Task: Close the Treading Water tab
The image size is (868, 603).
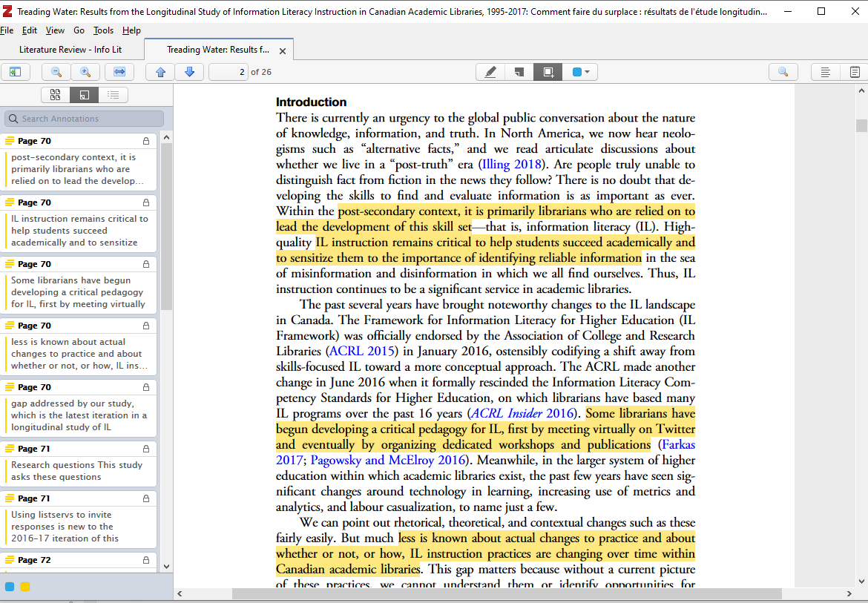Action: point(283,51)
